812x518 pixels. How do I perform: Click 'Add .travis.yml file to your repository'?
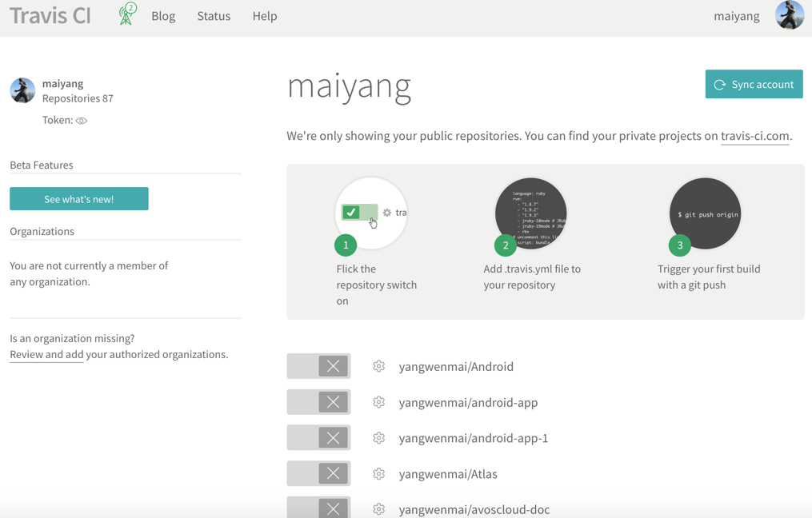532,277
